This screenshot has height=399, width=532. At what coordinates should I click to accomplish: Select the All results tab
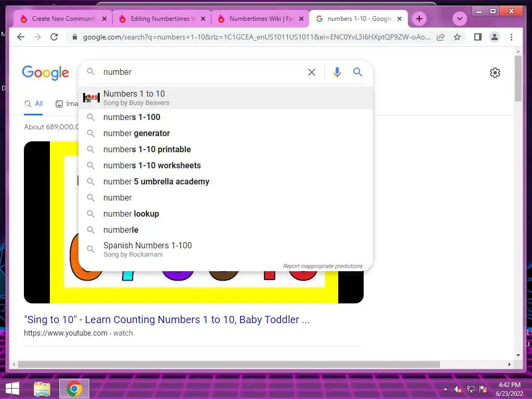(x=33, y=104)
